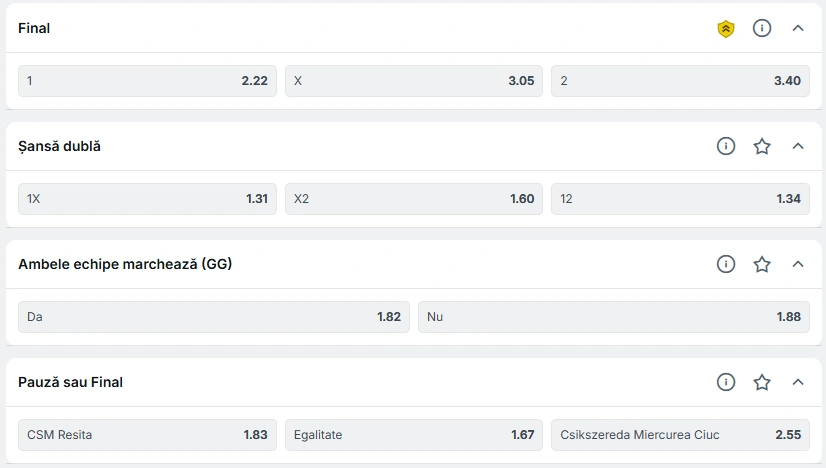Choose Nu at odds 1.88
The width and height of the screenshot is (826, 468).
(614, 317)
